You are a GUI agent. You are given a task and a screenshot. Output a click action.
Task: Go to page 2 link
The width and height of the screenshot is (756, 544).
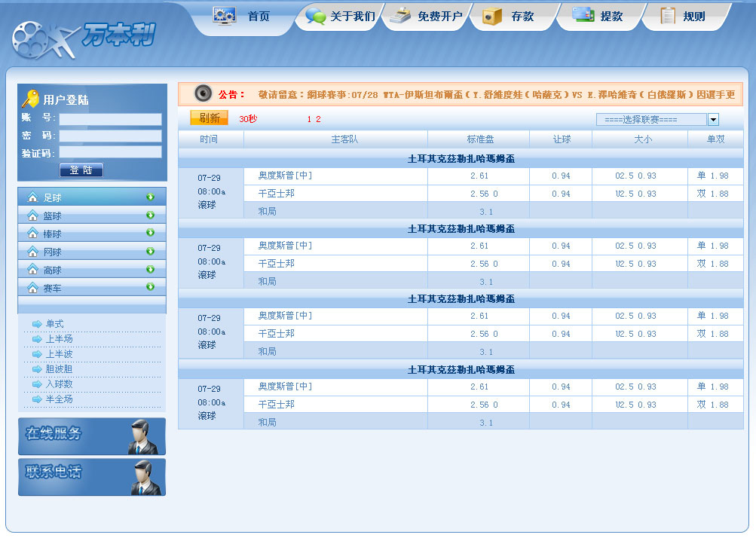tap(318, 119)
